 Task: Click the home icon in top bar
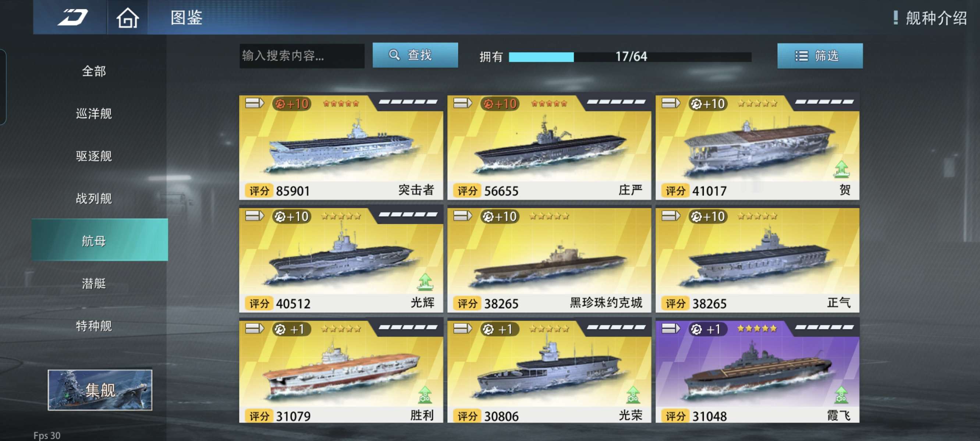click(127, 18)
